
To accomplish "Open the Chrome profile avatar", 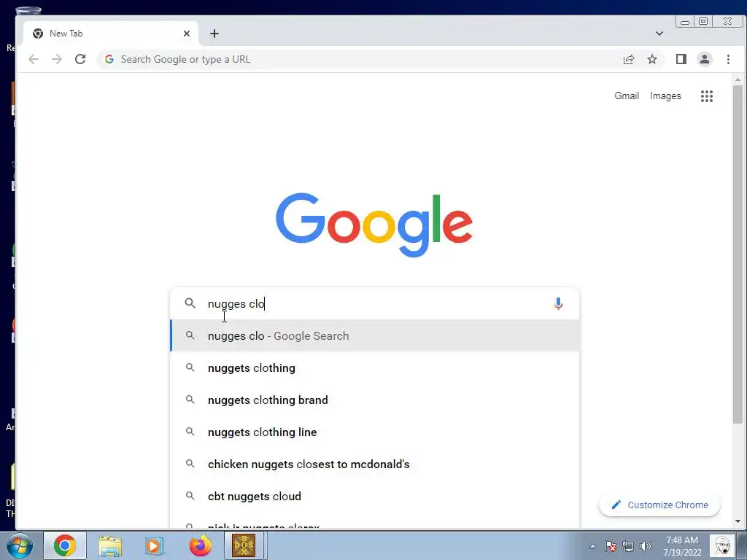I will coord(704,59).
